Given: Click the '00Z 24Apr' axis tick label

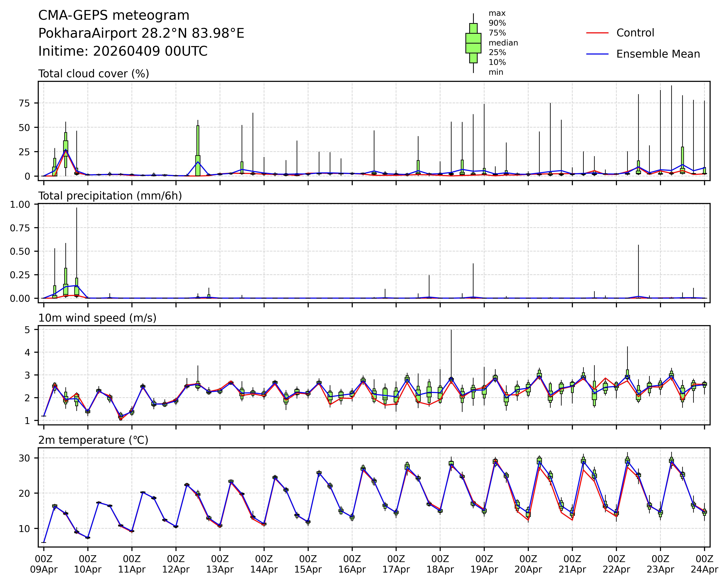Looking at the screenshot, I should click(704, 564).
